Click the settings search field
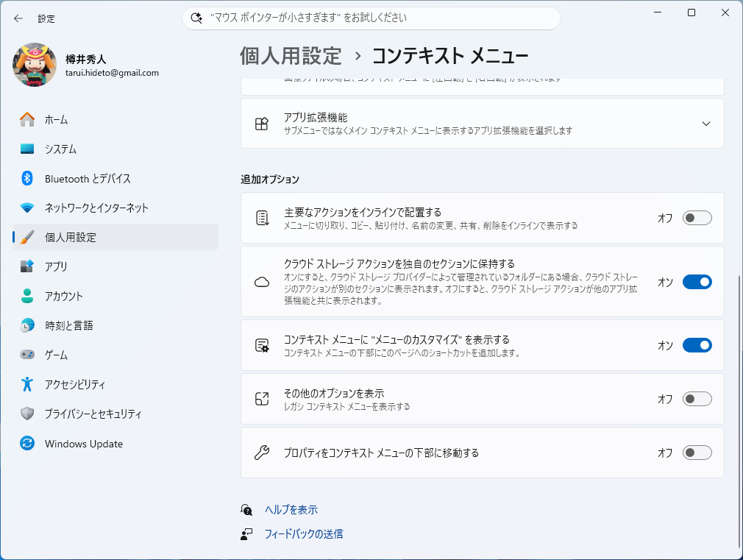The height and width of the screenshot is (560, 743). (371, 18)
